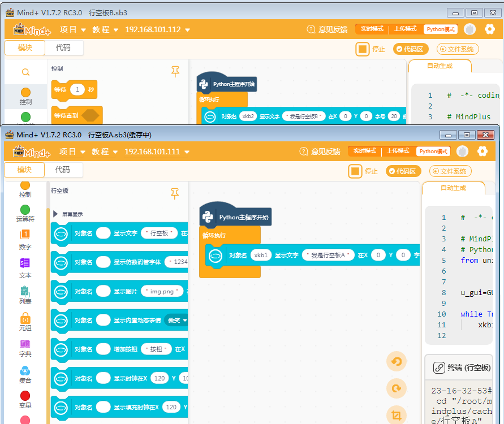Switch to 上传模式 in 行空板A window
The width and height of the screenshot is (504, 424).
398,151
